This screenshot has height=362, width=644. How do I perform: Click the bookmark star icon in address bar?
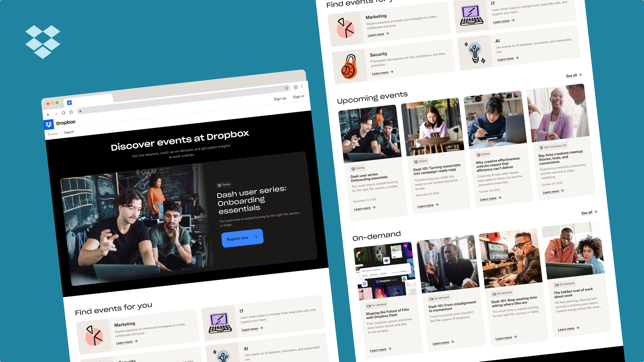(286, 88)
